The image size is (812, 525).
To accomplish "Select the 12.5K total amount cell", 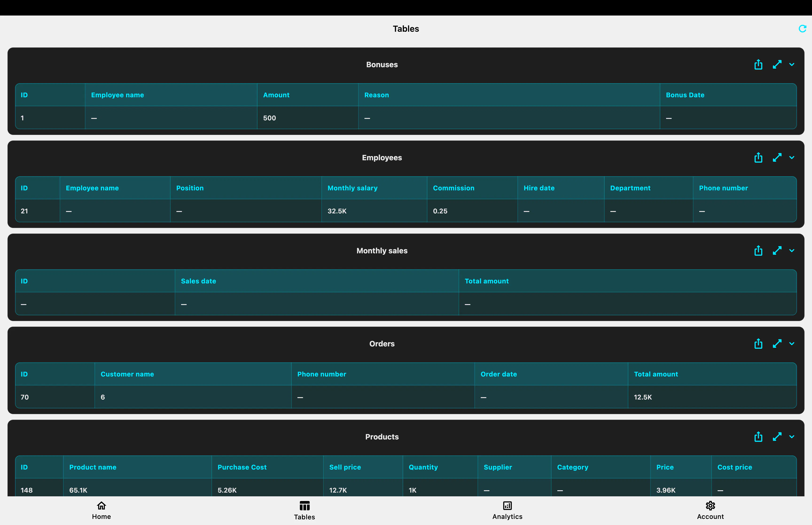I will 712,397.
